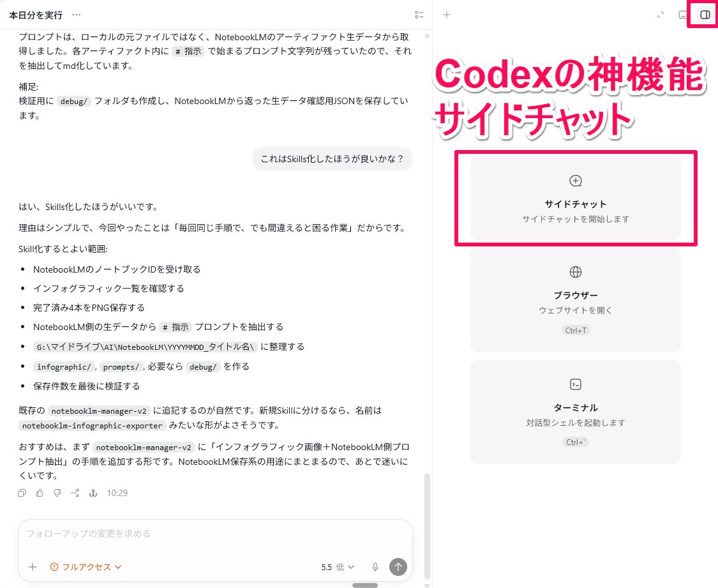Image resolution: width=718 pixels, height=588 pixels.
Task: Click the prompts/ code tag
Action: click(x=121, y=366)
